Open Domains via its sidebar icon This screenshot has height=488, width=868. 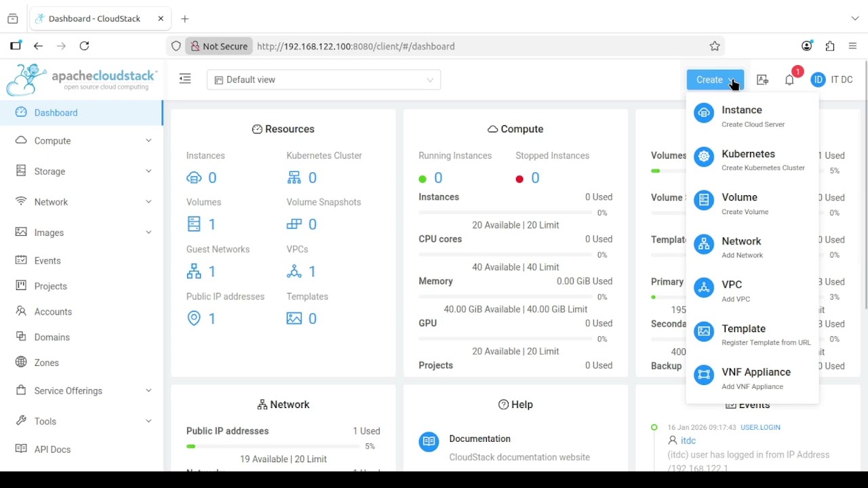pos(21,337)
